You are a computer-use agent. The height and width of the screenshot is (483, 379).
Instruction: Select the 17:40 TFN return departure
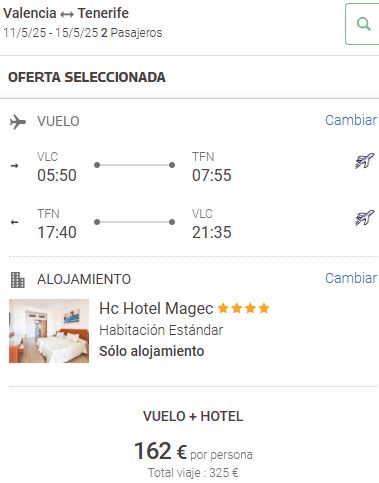coord(57,232)
